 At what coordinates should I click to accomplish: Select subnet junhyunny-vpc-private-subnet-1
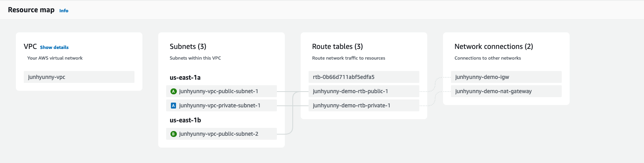pyautogui.click(x=222, y=105)
